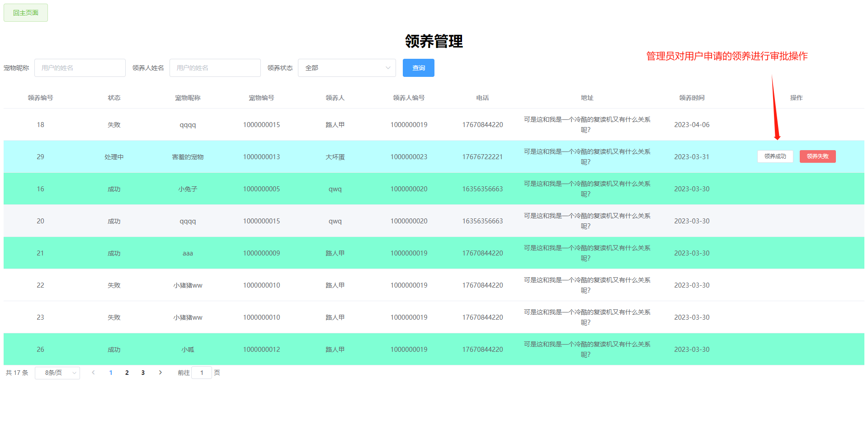This screenshot has height=421, width=868.
Task: Click the 领养时间 column header
Action: [692, 98]
